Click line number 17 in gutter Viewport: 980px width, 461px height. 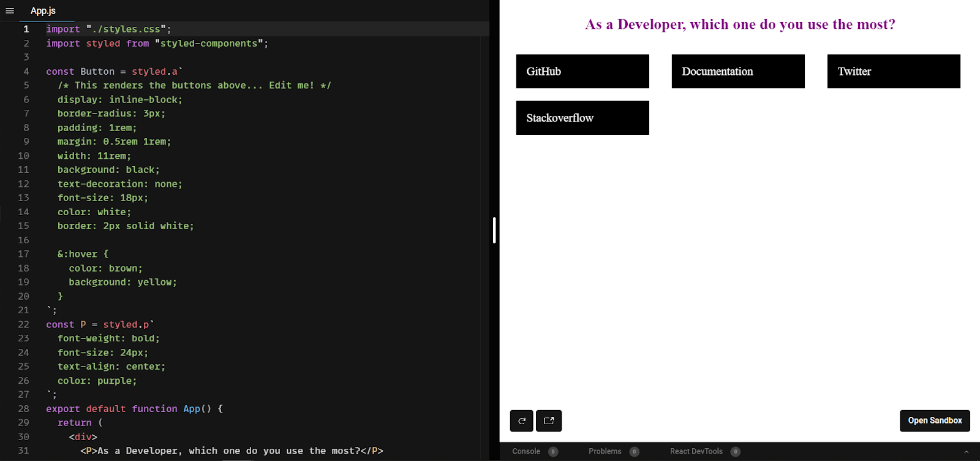[23, 254]
